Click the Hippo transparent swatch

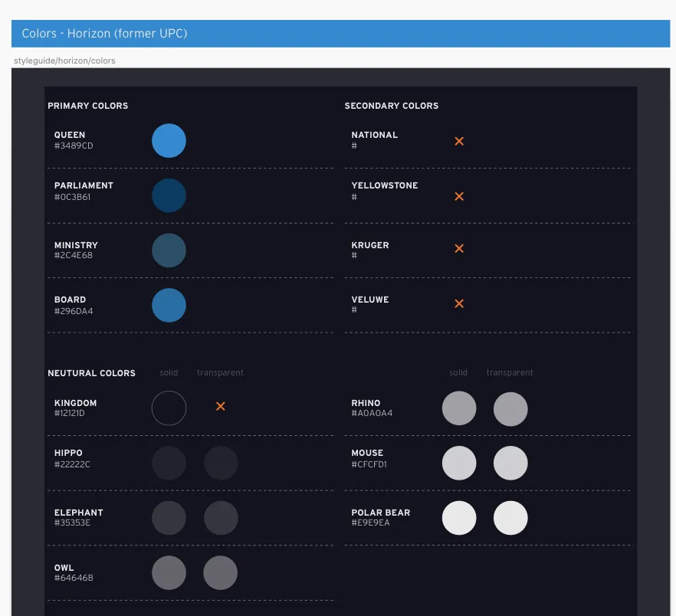click(x=221, y=463)
